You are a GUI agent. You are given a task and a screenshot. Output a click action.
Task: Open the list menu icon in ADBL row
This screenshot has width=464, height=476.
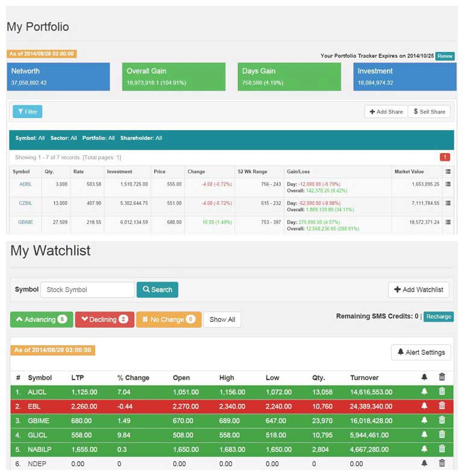click(x=447, y=184)
